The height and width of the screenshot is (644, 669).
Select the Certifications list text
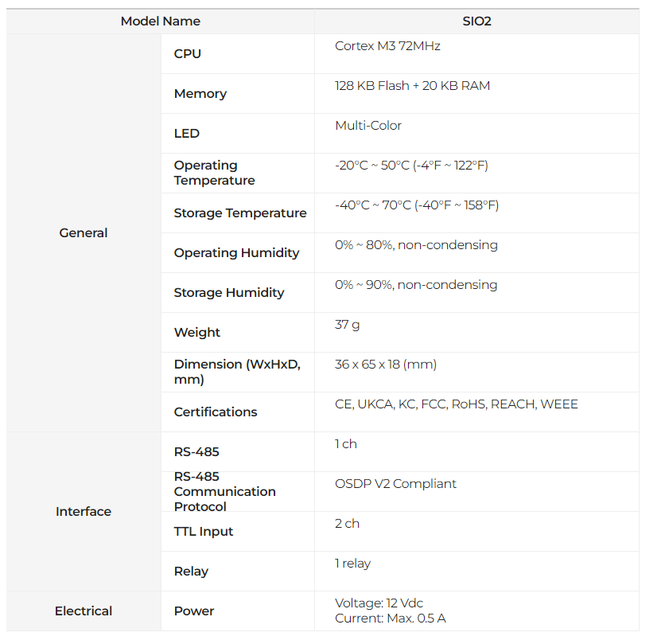[x=457, y=404]
